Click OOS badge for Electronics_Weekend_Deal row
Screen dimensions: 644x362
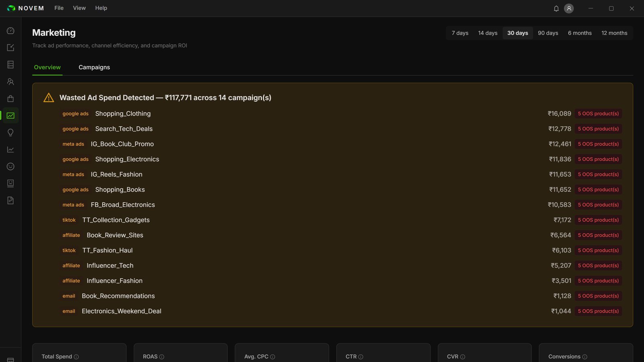(598, 311)
